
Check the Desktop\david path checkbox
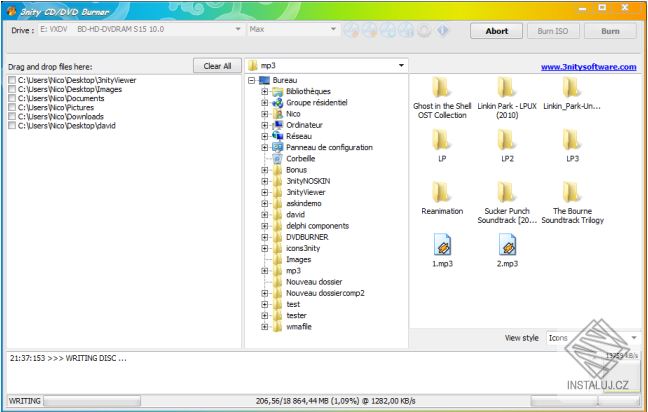[12, 126]
